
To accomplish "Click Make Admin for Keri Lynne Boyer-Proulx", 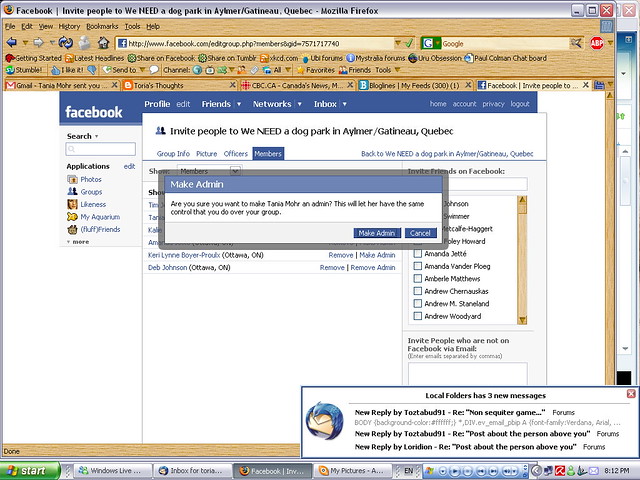I will click(x=377, y=255).
